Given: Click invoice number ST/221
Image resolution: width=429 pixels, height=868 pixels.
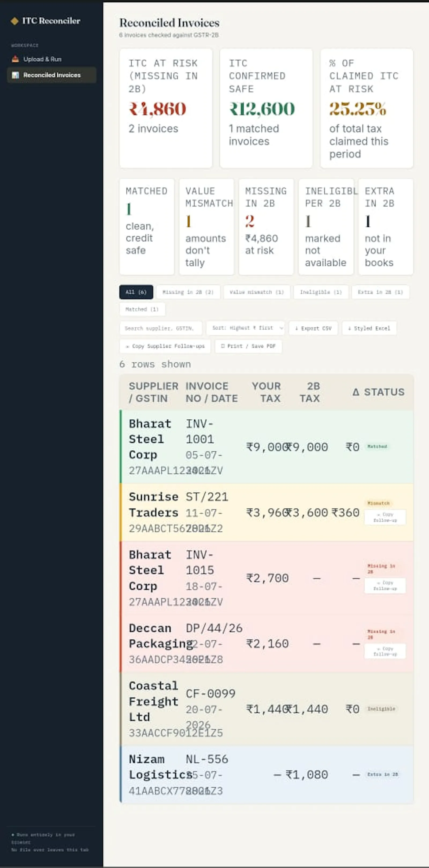Looking at the screenshot, I should 207,497.
